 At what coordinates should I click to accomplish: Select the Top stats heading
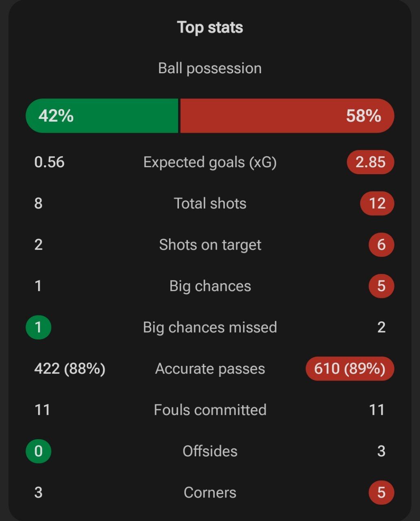pos(210,27)
